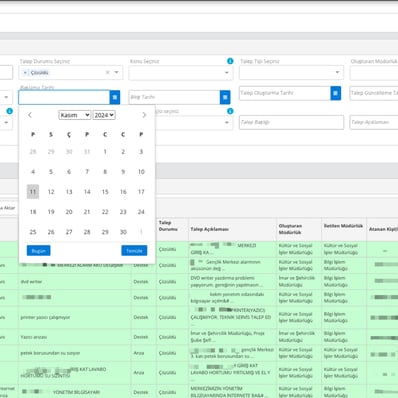Click the Talep Açıklaması column header
Viewport: 398px width, 398px height.
point(209,229)
